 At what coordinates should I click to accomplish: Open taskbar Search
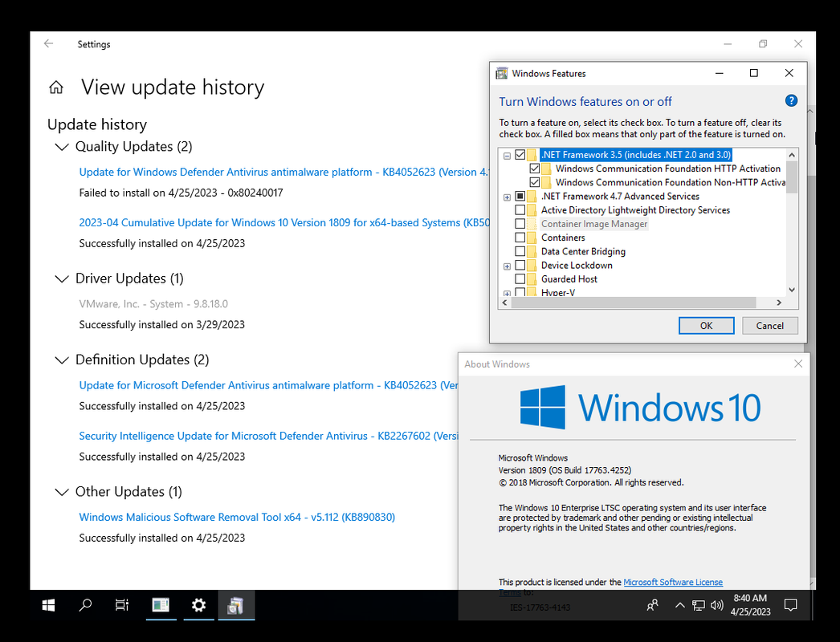pos(85,605)
